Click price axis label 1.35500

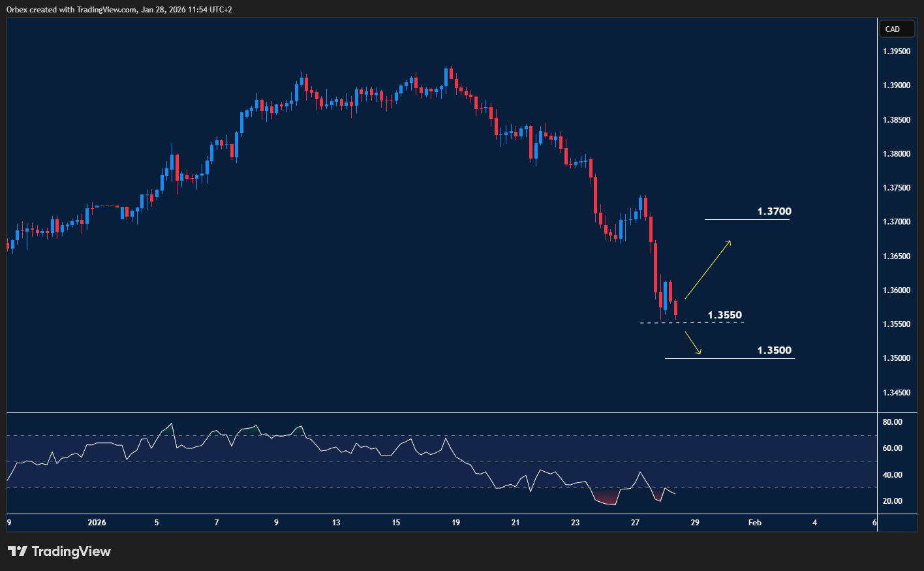(897, 324)
